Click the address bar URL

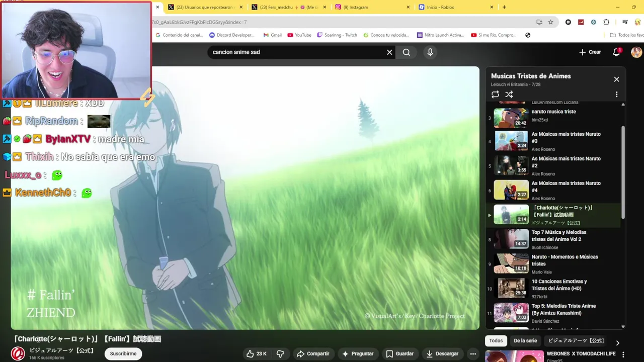(342, 22)
